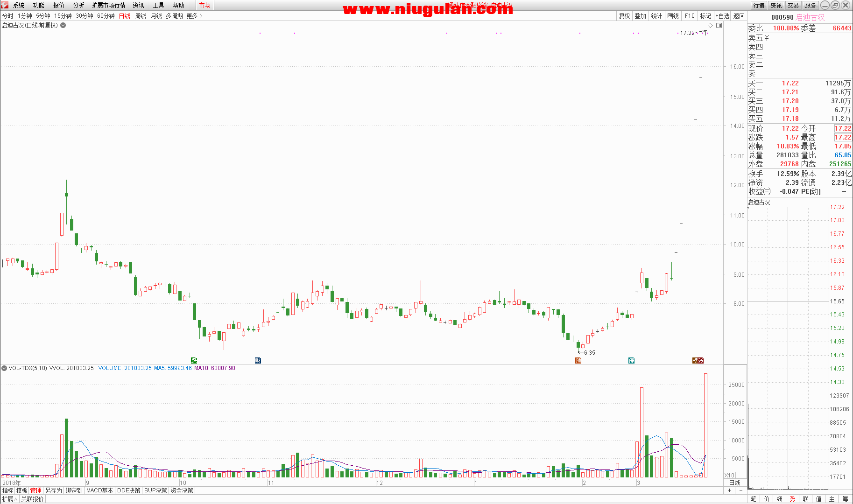The height and width of the screenshot is (504, 853).
Task: Select the 60分钟 period
Action: pyautogui.click(x=106, y=16)
